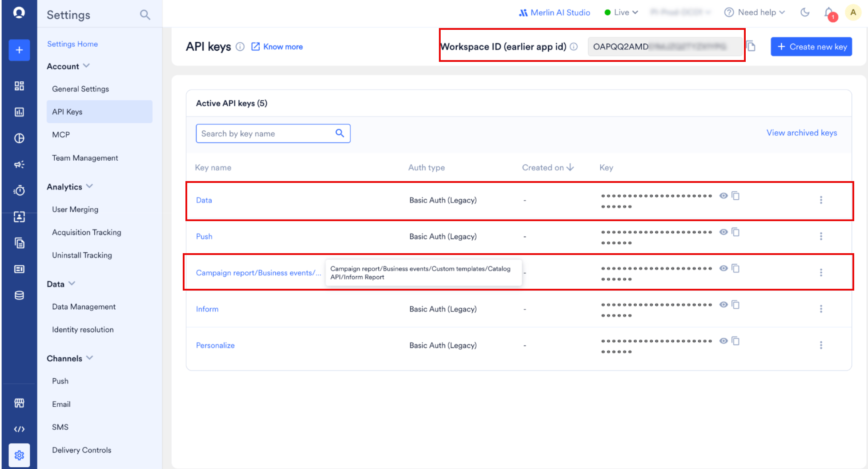Copy the Inform API key

[x=735, y=305]
